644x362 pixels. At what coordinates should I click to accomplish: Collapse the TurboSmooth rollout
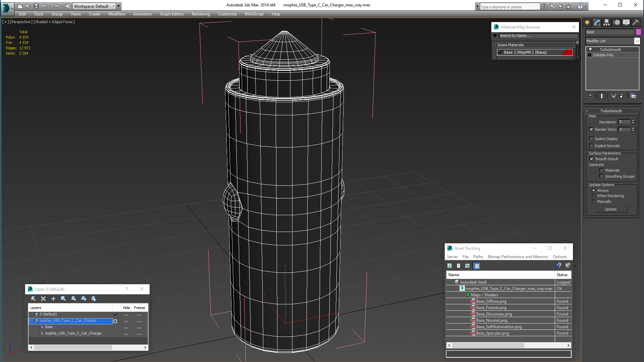pyautogui.click(x=587, y=111)
